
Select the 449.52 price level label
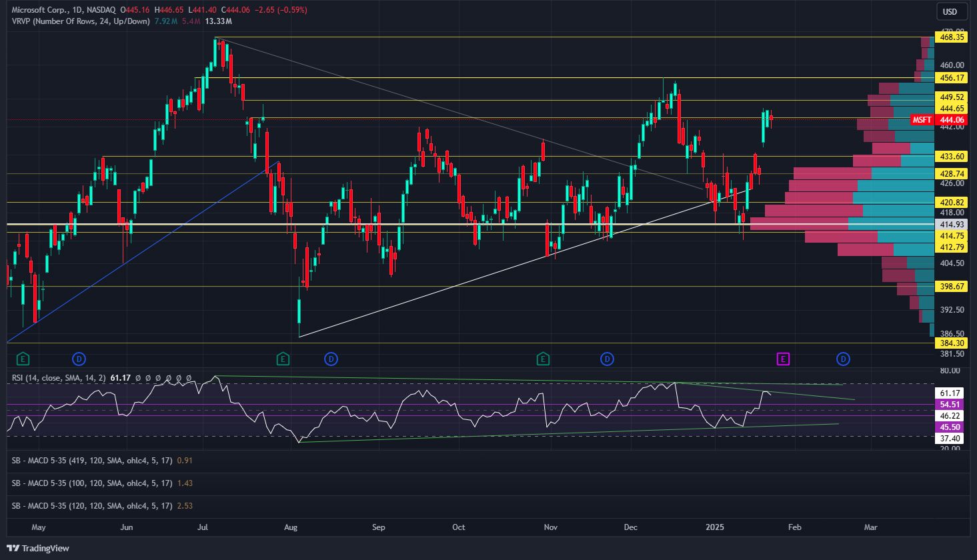pos(952,97)
